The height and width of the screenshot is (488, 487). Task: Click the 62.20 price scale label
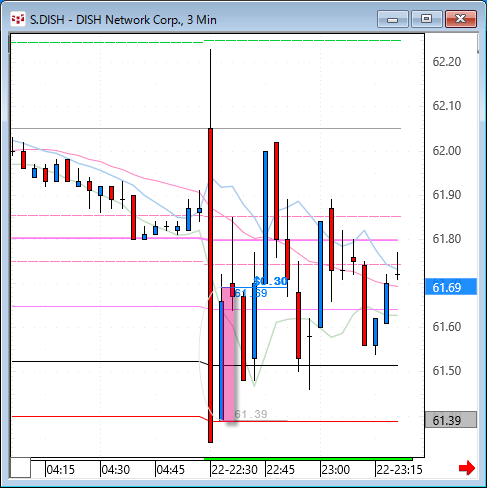[447, 62]
